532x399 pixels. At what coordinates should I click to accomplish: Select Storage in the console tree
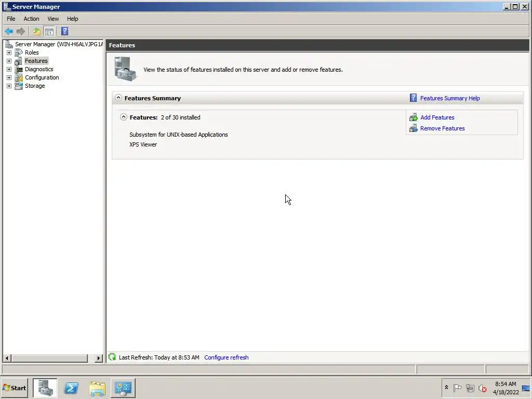[x=35, y=86]
